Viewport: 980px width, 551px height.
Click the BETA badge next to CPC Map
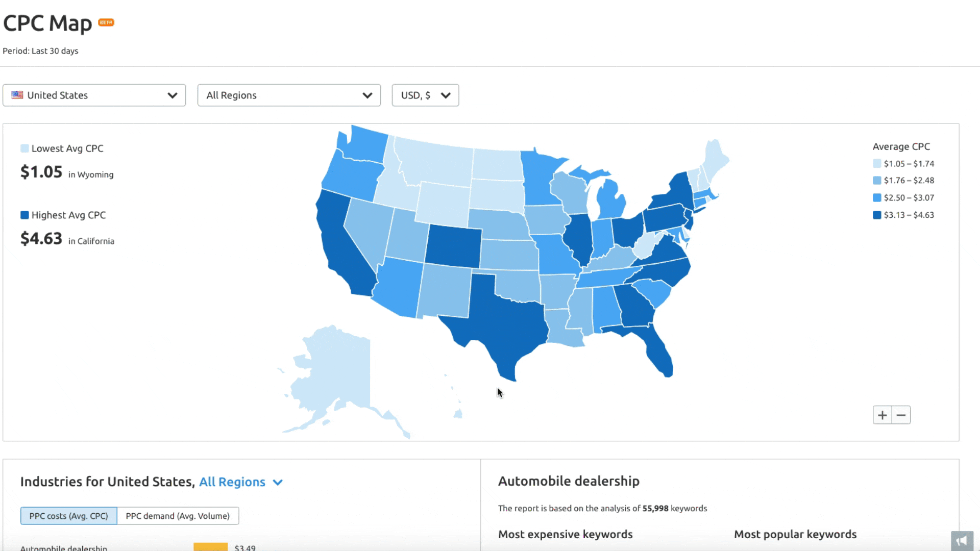[106, 22]
